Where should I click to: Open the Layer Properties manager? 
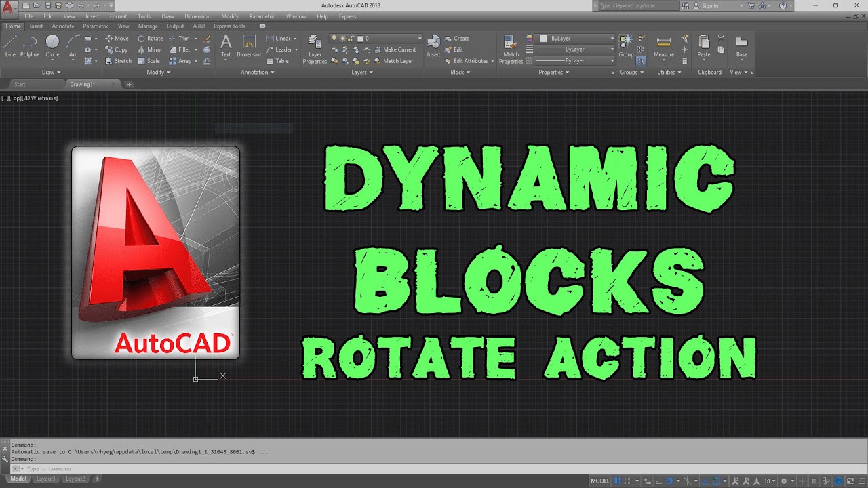point(315,49)
